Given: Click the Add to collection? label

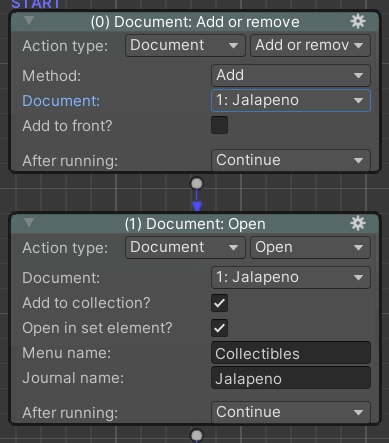Looking at the screenshot, I should pyautogui.click(x=86, y=303).
